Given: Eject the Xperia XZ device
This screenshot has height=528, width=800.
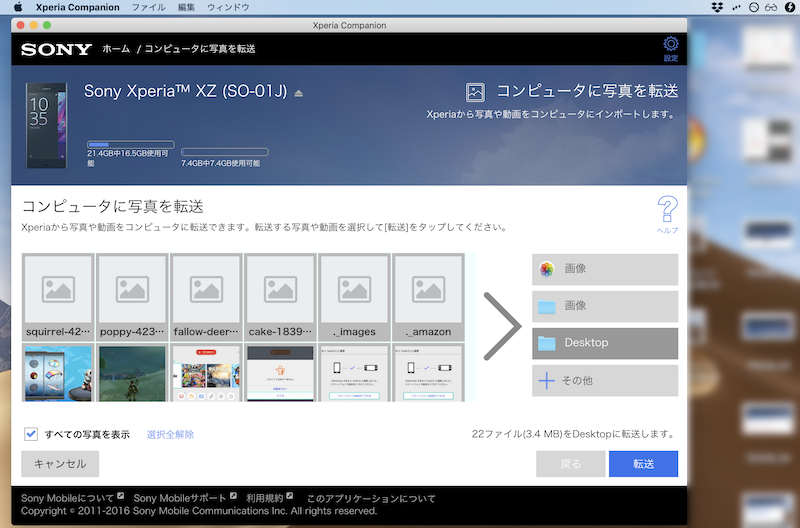Looking at the screenshot, I should click(298, 93).
